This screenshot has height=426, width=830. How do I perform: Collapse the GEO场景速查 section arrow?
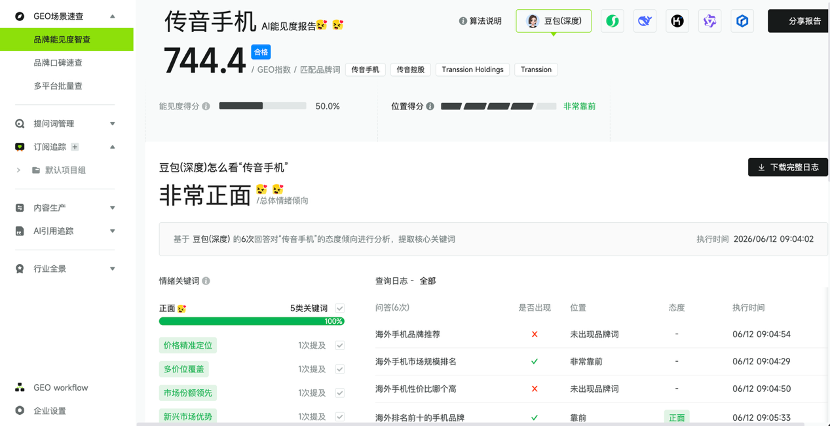tap(112, 16)
